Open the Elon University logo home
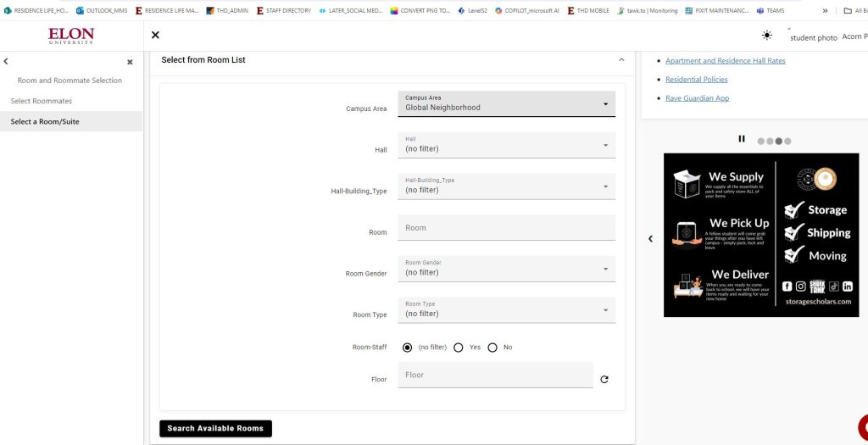 [x=71, y=36]
